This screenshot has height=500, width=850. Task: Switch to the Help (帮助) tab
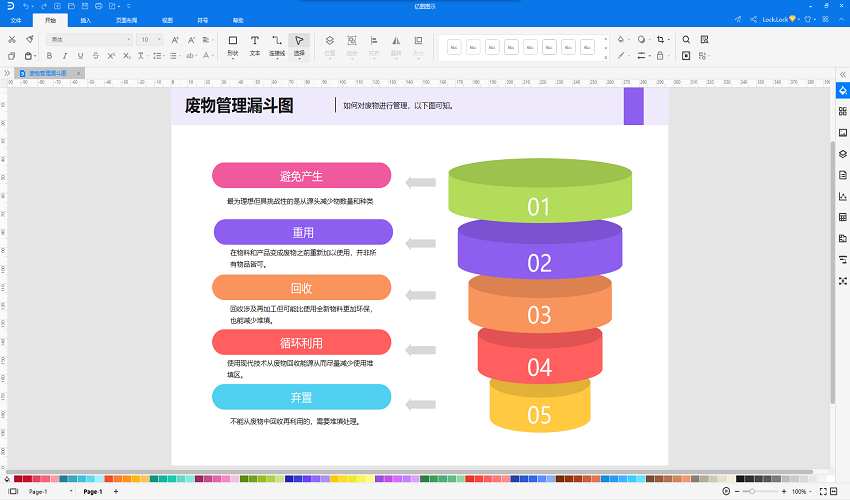tap(239, 20)
